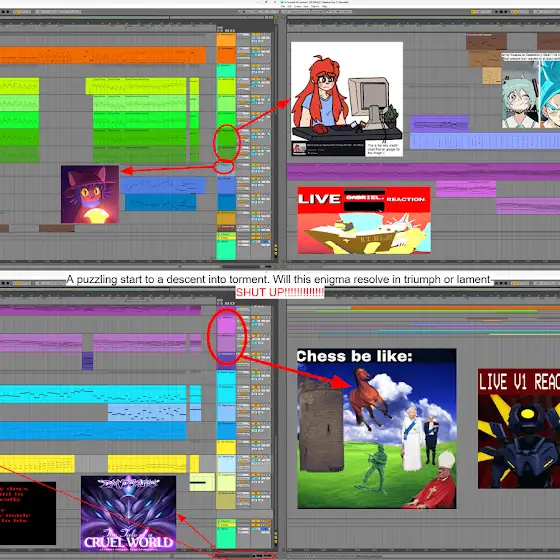Viewport: 560px width, 560px height.
Task: Select the circled dark green track header
Action: pos(226,138)
